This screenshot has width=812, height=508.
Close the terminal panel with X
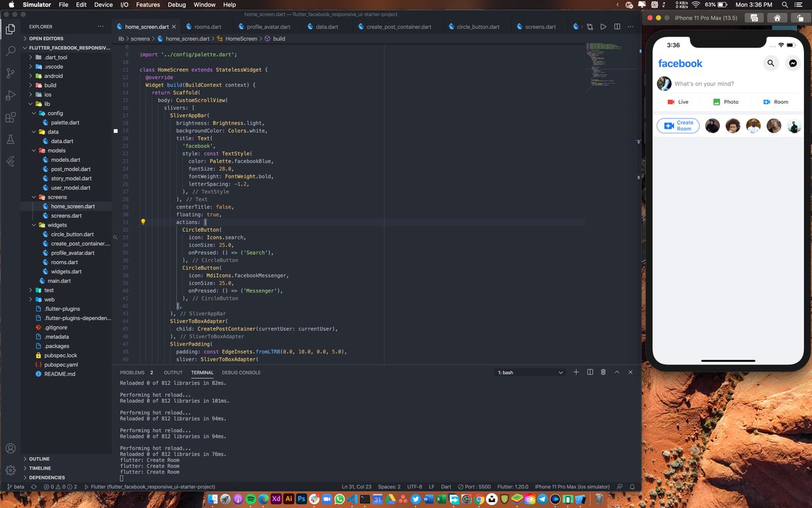click(x=631, y=372)
